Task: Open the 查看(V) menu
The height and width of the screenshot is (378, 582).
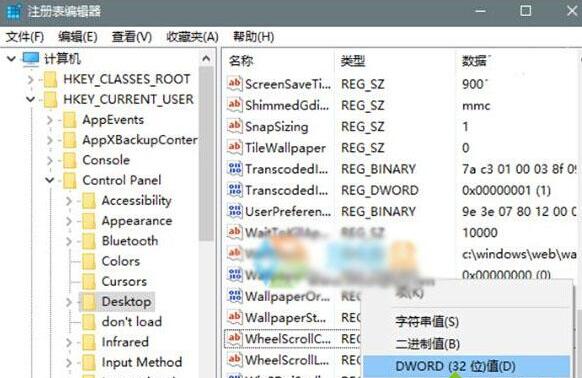Action: (x=131, y=37)
